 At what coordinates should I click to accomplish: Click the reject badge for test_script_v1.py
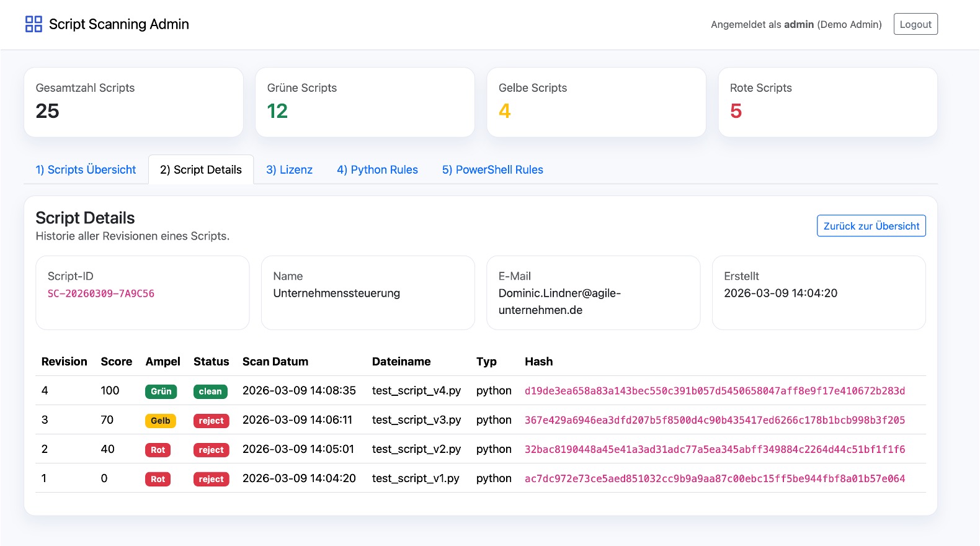pos(212,479)
